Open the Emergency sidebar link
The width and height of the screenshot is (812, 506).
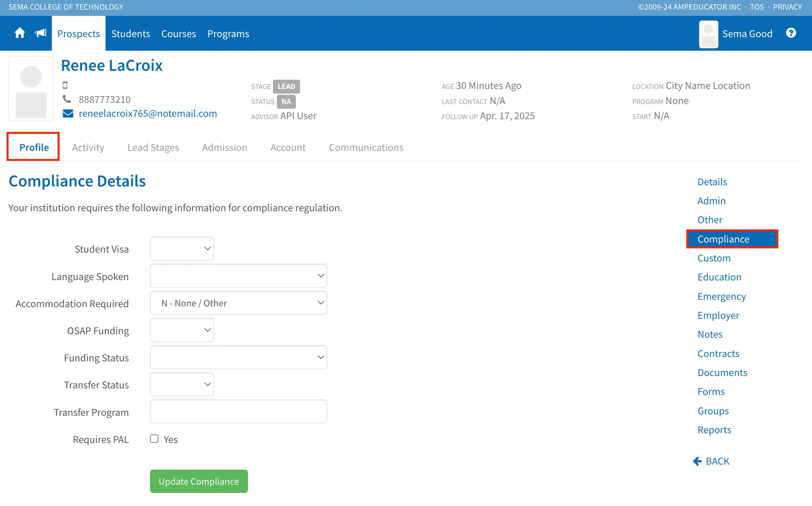(x=722, y=296)
